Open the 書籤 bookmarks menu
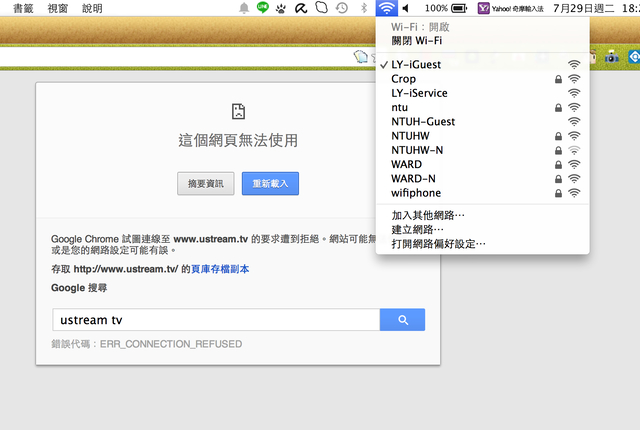 tap(23, 8)
